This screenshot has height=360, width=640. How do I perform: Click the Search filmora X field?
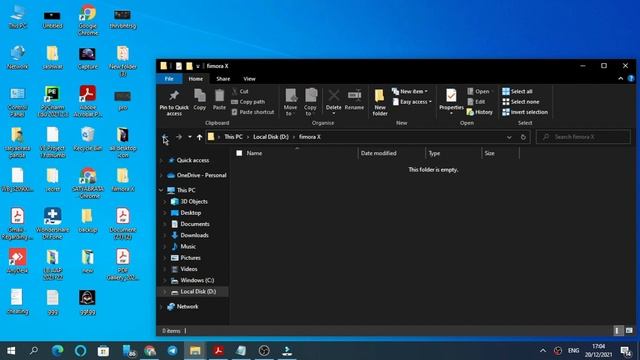click(x=583, y=137)
